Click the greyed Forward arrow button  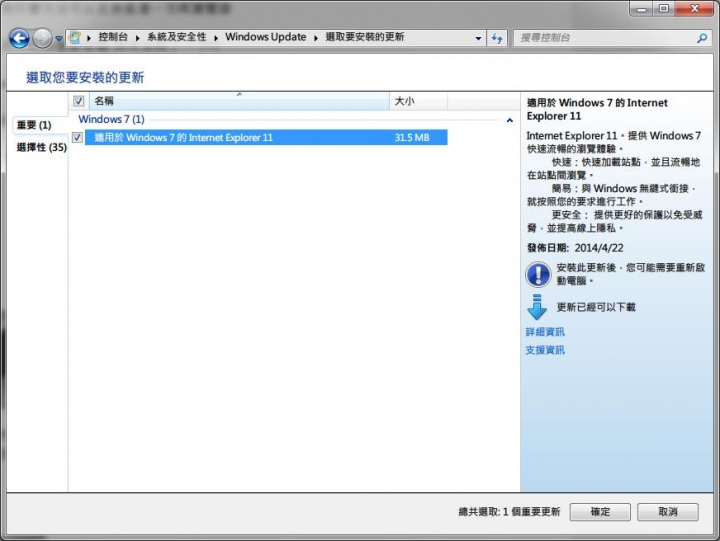42,38
